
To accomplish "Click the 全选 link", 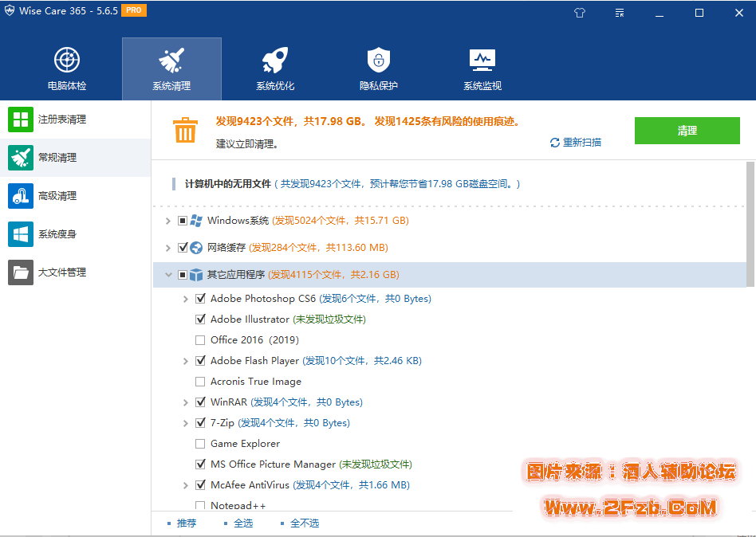I will [x=243, y=523].
